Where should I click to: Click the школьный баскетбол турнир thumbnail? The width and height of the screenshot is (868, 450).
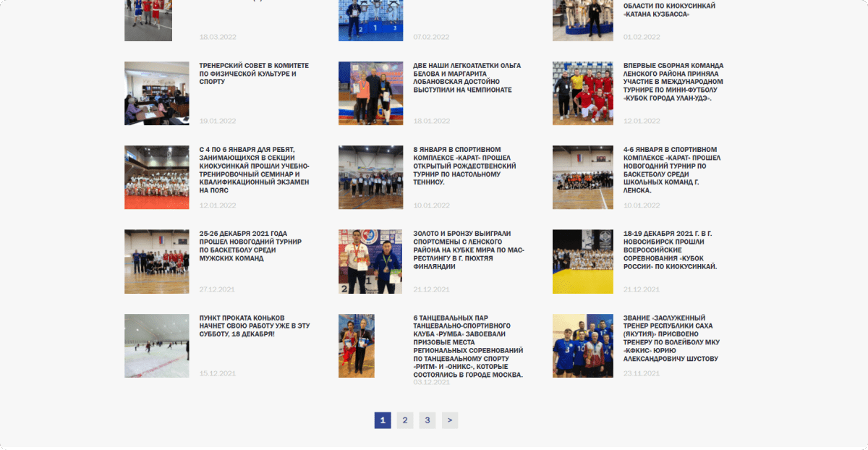point(582,177)
